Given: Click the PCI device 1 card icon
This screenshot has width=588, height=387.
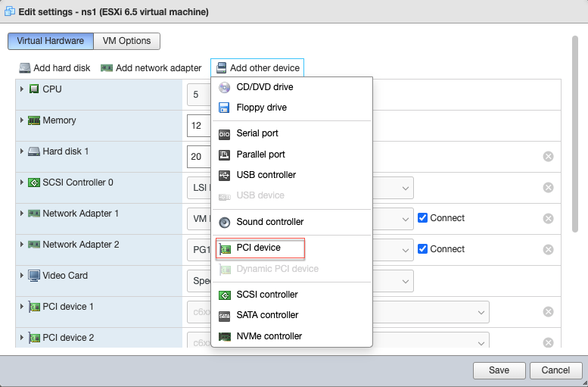Looking at the screenshot, I should (x=34, y=307).
